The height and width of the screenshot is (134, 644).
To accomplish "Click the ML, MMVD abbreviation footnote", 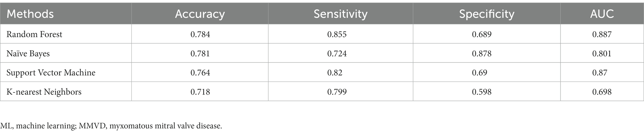I will 111,126.
